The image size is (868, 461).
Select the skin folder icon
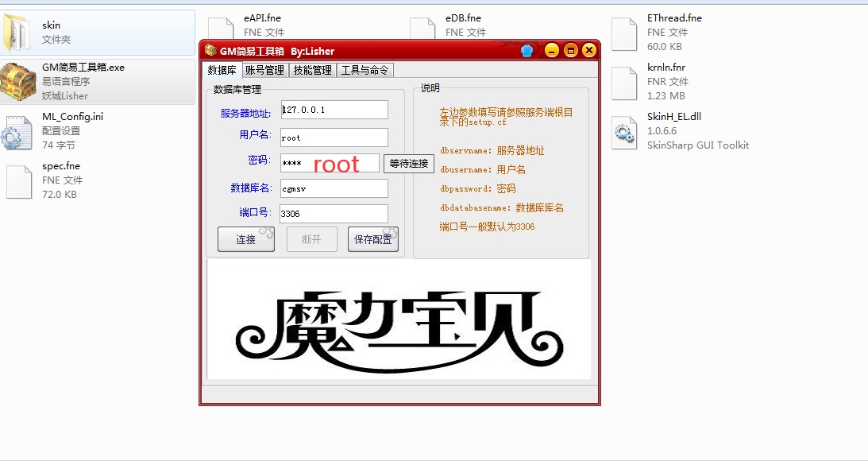coord(17,32)
